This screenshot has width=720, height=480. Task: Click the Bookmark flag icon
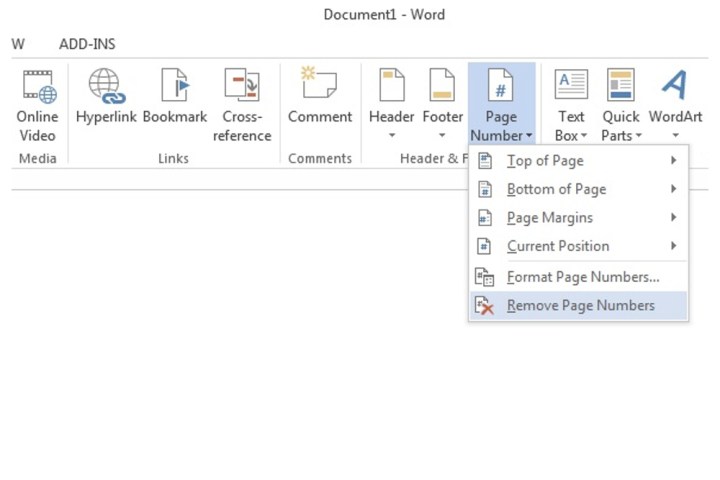coord(175,85)
